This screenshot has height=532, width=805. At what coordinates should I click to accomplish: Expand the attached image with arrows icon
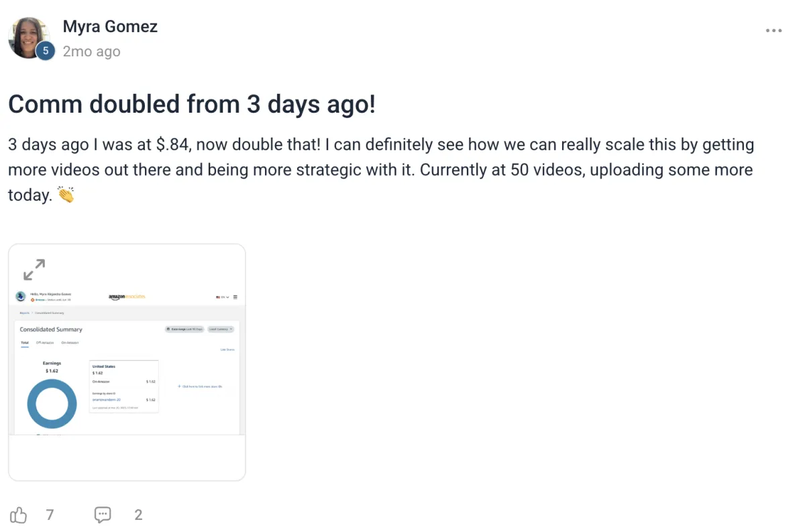[34, 270]
